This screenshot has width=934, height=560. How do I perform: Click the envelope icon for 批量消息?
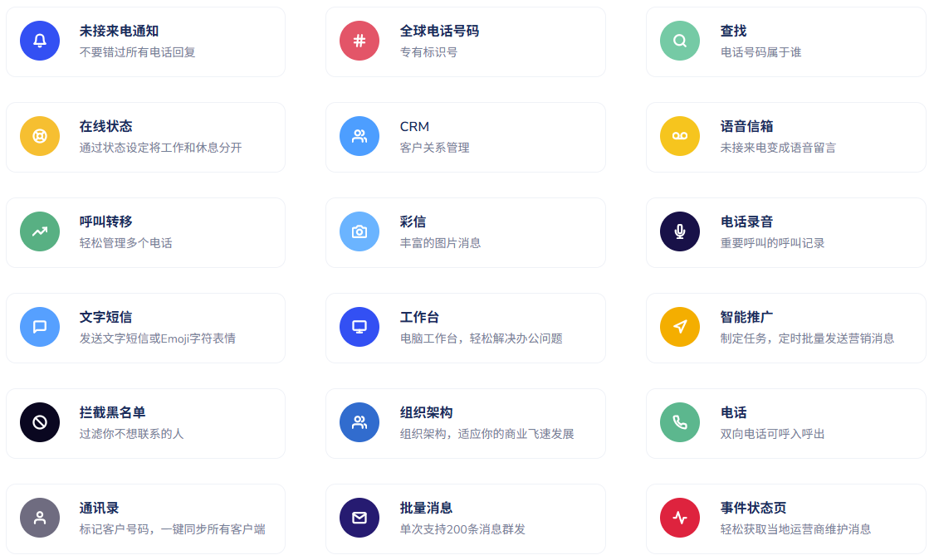pyautogui.click(x=359, y=518)
